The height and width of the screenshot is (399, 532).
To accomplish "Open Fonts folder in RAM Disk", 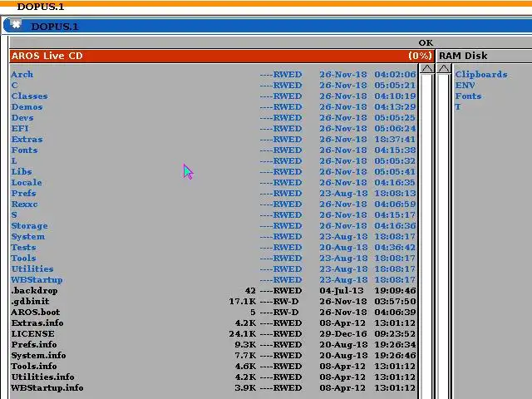I will (468, 96).
